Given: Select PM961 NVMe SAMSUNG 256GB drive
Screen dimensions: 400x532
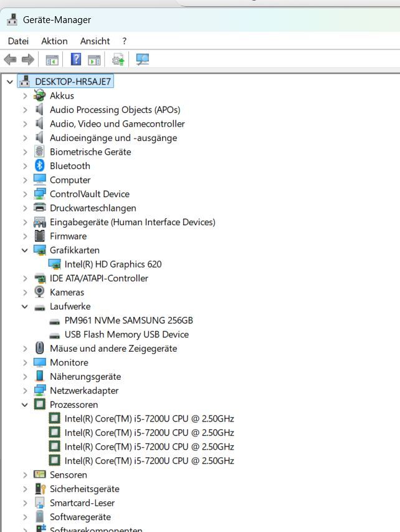Looking at the screenshot, I should (128, 321).
